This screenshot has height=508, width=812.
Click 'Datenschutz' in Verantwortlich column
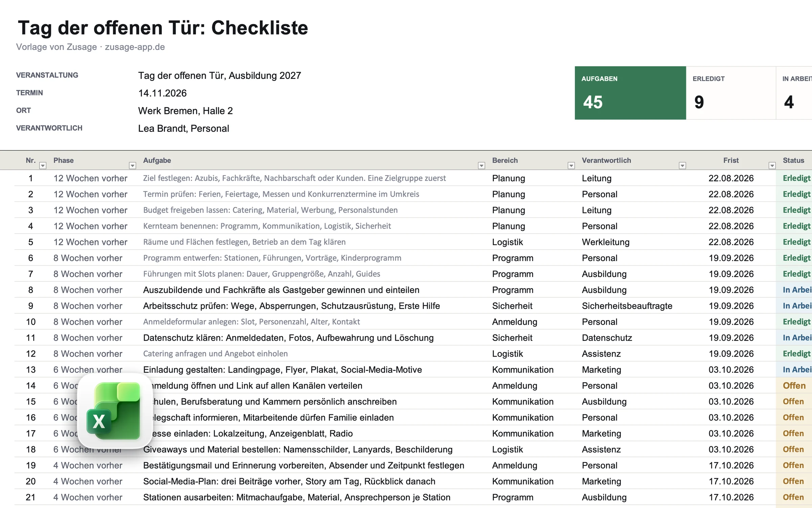coord(607,338)
